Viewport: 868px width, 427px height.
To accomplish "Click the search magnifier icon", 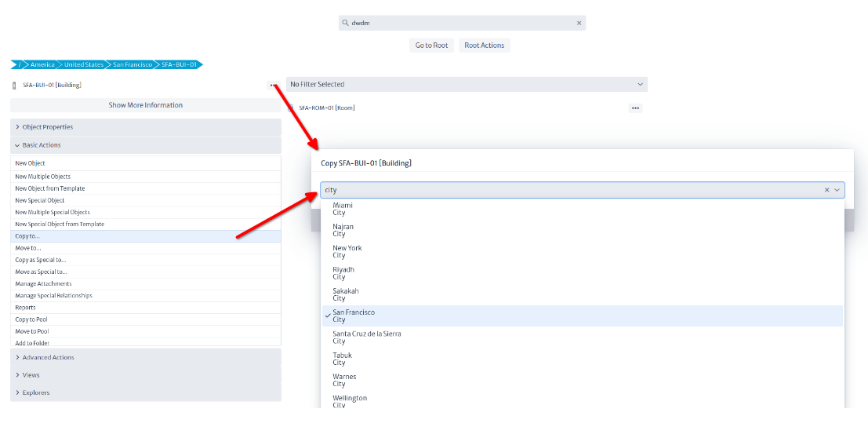I will [x=346, y=24].
